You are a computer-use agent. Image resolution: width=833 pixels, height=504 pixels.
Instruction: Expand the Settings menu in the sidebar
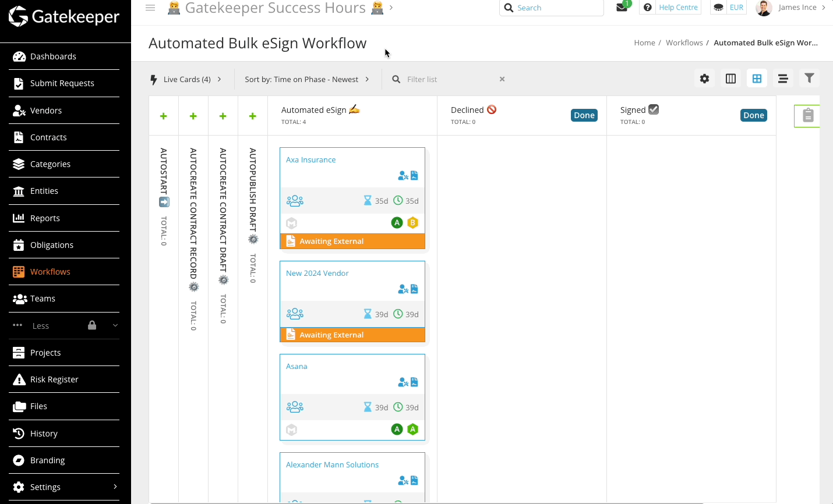click(45, 487)
